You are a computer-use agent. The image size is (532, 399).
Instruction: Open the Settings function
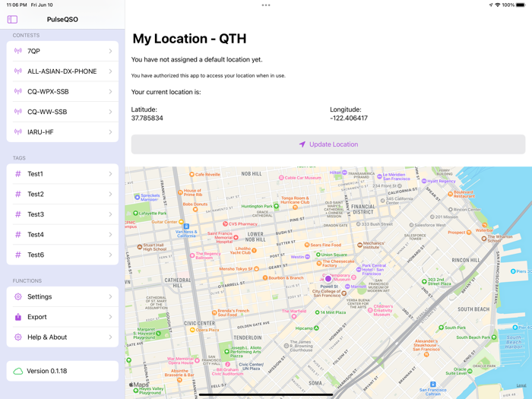pyautogui.click(x=62, y=296)
